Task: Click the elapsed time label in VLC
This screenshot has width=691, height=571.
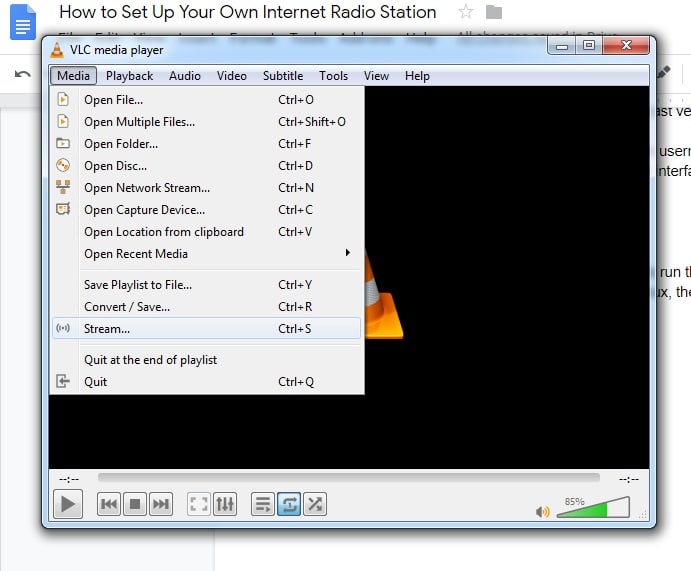Action: tap(69, 479)
